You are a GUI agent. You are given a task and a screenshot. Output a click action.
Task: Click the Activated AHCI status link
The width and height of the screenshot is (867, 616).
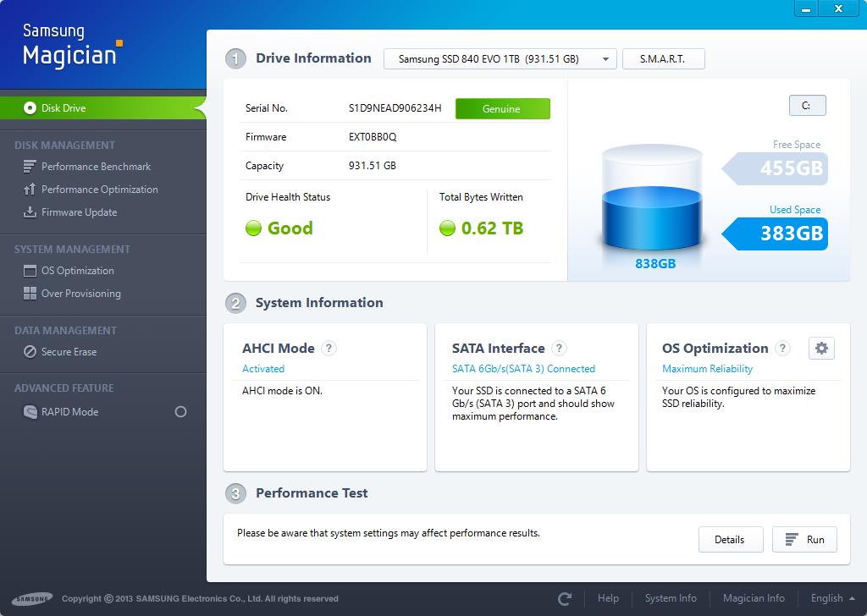[x=263, y=368]
